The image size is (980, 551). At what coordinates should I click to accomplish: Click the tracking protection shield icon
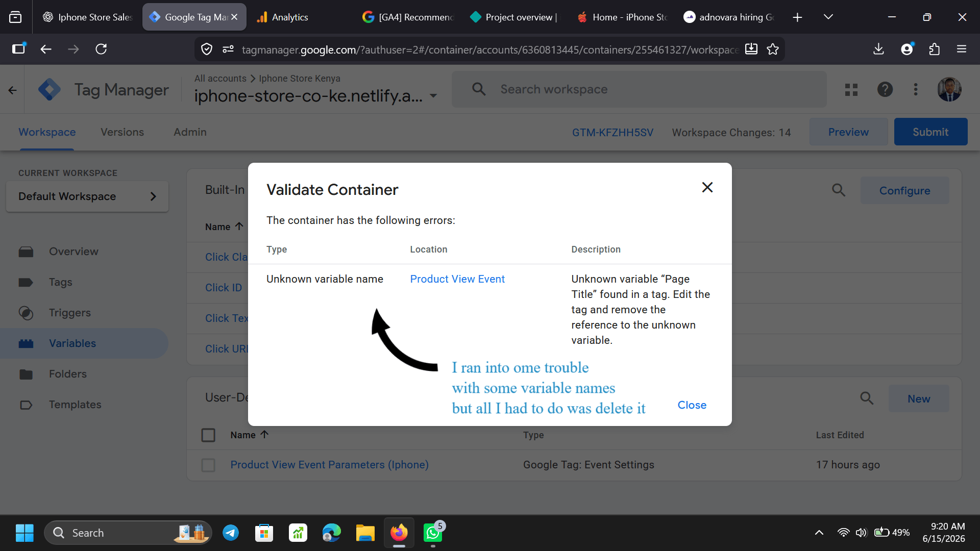click(x=207, y=49)
